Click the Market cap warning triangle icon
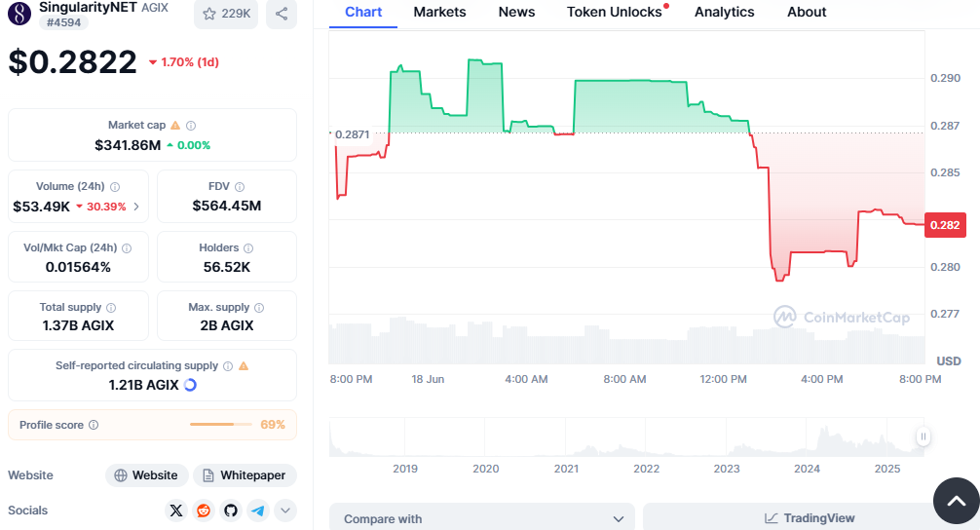This screenshot has width=980, height=530. 175,125
